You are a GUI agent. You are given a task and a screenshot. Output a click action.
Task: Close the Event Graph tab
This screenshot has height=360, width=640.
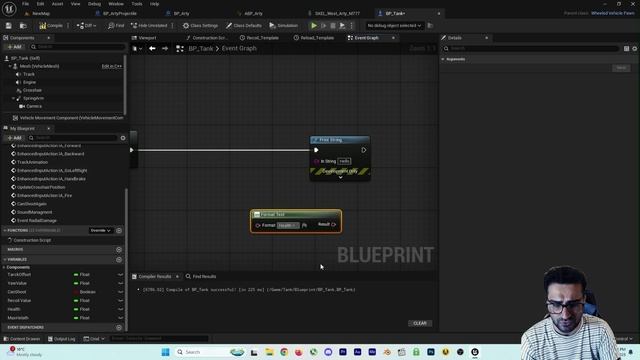(393, 38)
